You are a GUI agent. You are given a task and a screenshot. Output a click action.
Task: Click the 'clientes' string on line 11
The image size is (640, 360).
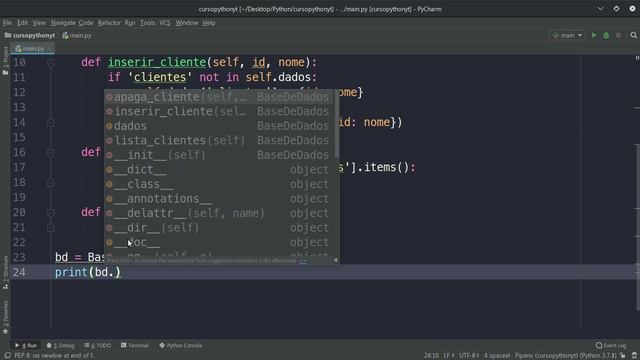(160, 77)
